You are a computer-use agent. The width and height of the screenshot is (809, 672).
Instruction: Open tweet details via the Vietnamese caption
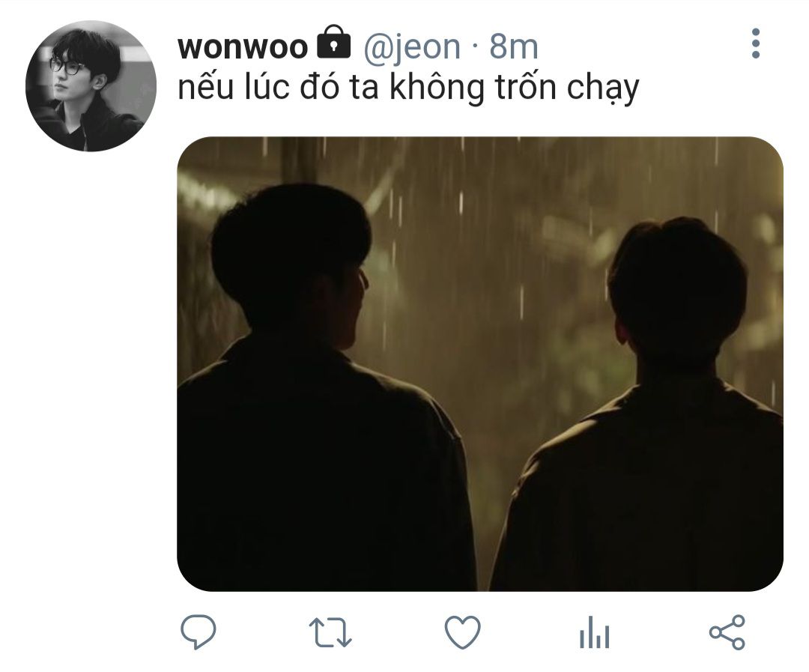coord(408,88)
